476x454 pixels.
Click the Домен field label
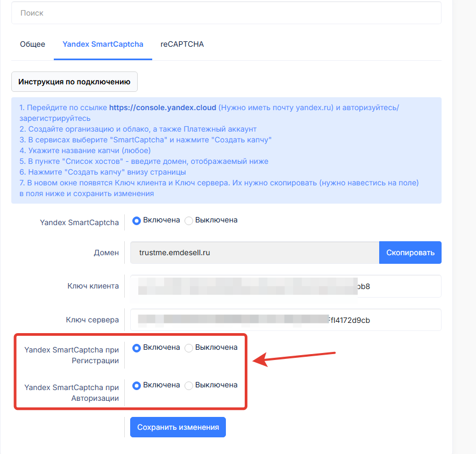106,253
